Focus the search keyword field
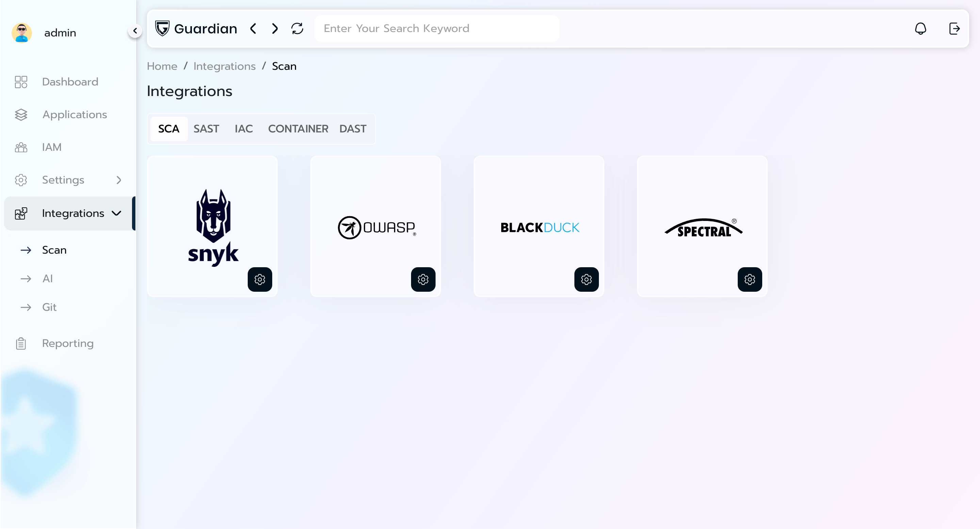The image size is (980, 529). tap(436, 29)
